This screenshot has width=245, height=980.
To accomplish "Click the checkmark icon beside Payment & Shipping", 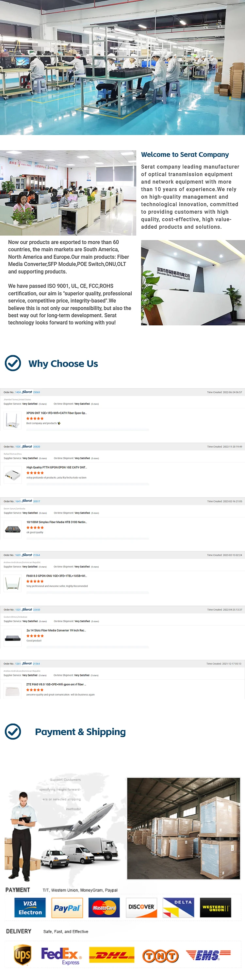I will (x=13, y=732).
